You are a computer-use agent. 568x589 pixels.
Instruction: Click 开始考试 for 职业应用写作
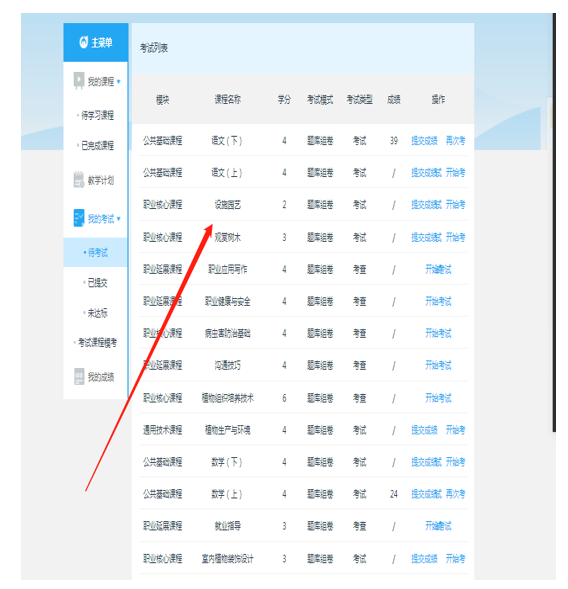point(438,269)
